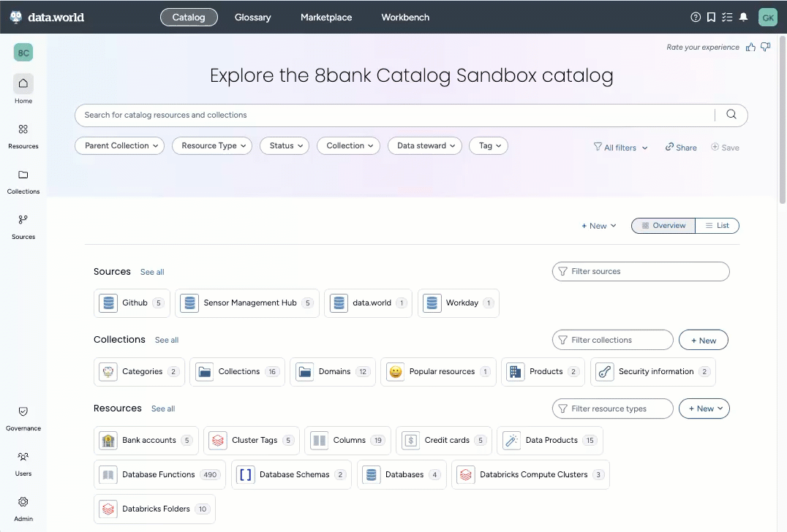Expand the Resource Type filter dropdown
This screenshot has width=787, height=532.
(212, 146)
